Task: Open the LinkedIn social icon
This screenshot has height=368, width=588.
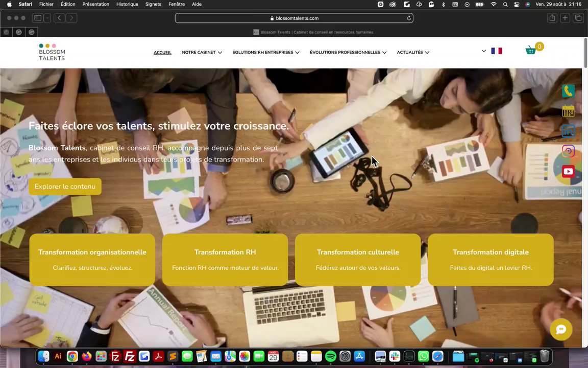Action: (x=568, y=131)
